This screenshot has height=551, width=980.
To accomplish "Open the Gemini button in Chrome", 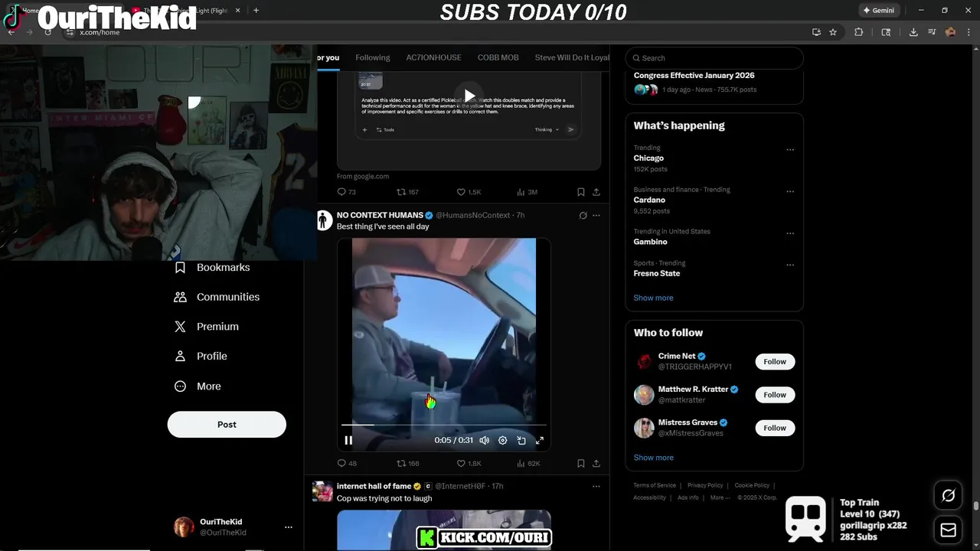I will point(879,11).
